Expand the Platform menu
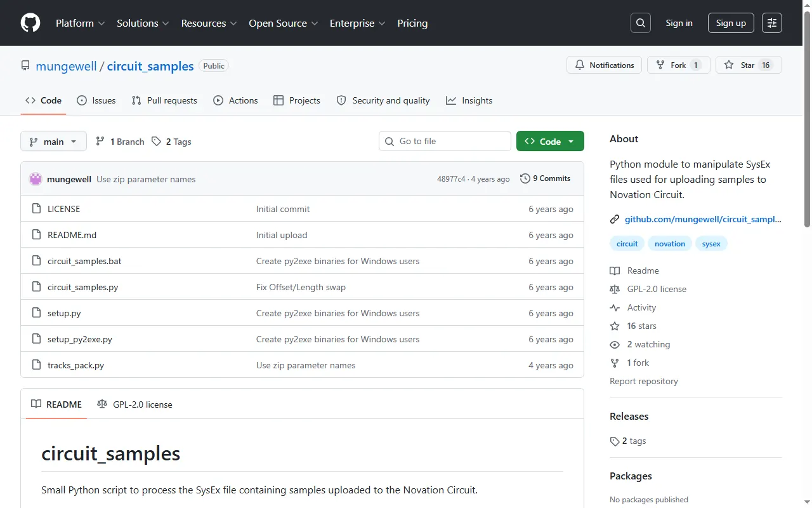This screenshot has height=508, width=812. click(81, 23)
